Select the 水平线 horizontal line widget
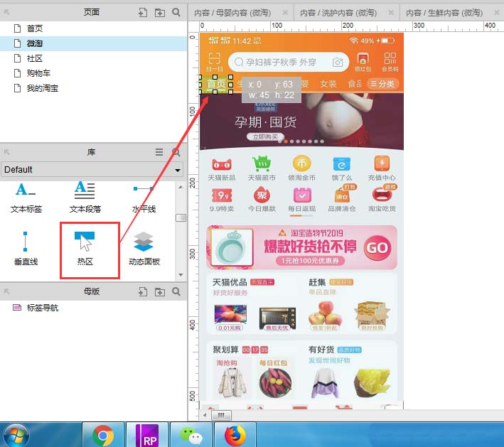The width and height of the screenshot is (504, 447). click(x=144, y=198)
